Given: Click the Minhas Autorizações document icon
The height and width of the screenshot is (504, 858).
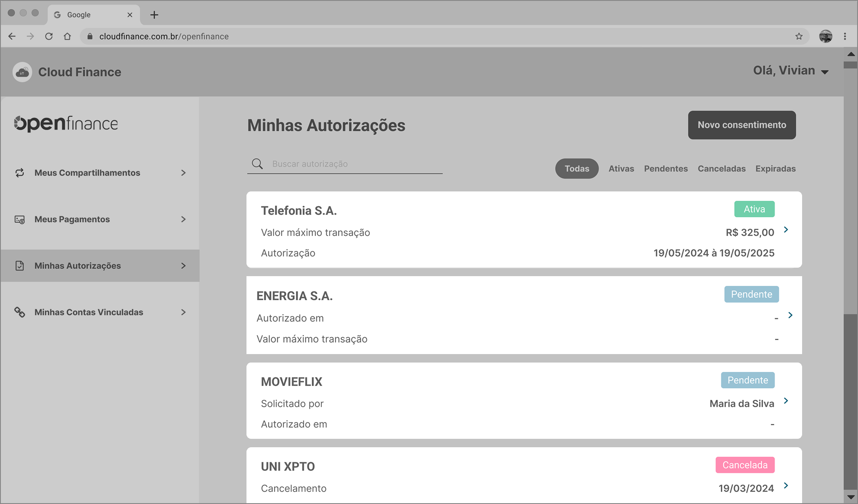Looking at the screenshot, I should 19,266.
